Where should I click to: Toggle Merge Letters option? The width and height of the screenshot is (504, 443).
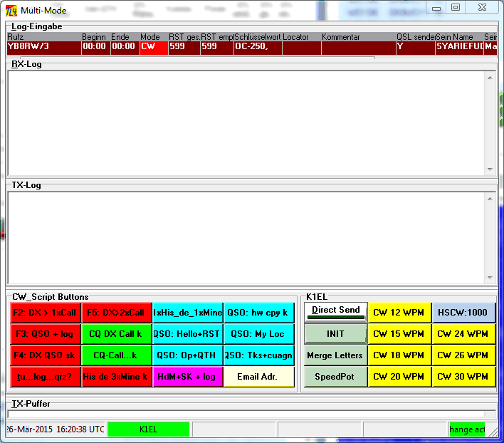pyautogui.click(x=335, y=355)
